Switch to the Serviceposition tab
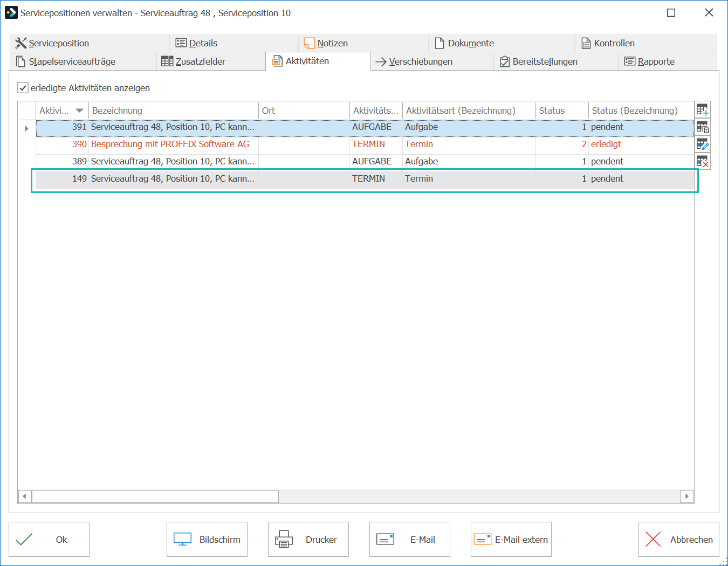The image size is (728, 566). [90, 43]
